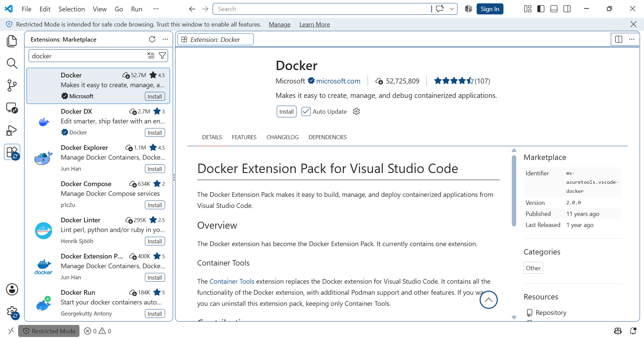Click the Other category tag
The height and width of the screenshot is (338, 644).
point(533,268)
